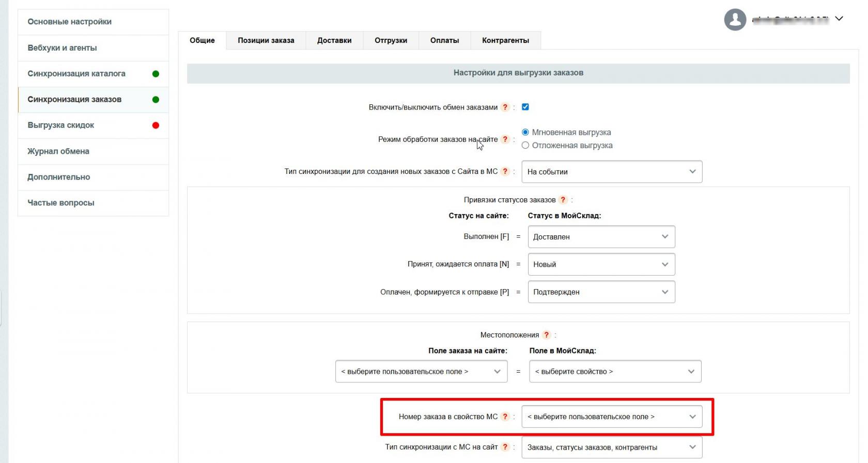Open Заказы, статусы заказов, контрагенты dropdown

(x=612, y=448)
